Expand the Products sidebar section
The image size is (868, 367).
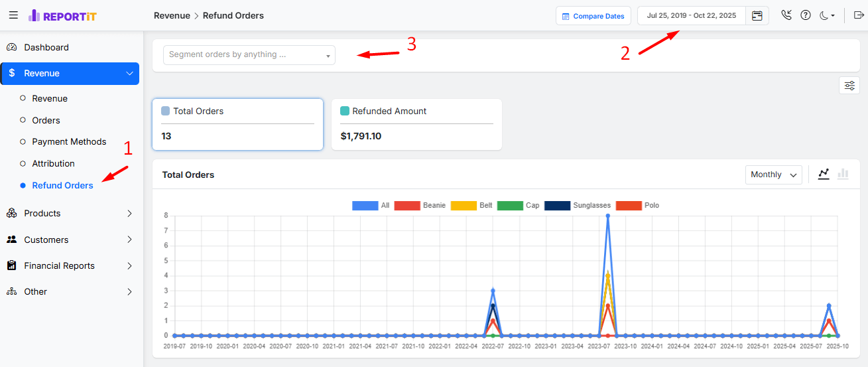point(70,213)
